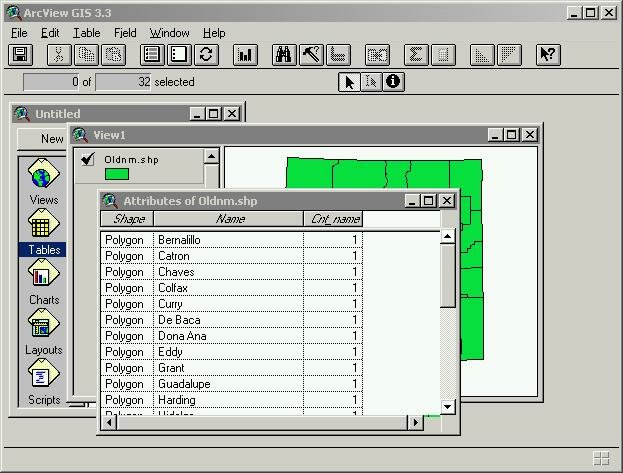Screen dimensions: 623x473
Task: Click the Find binoculars toolbar icon
Action: pos(284,54)
